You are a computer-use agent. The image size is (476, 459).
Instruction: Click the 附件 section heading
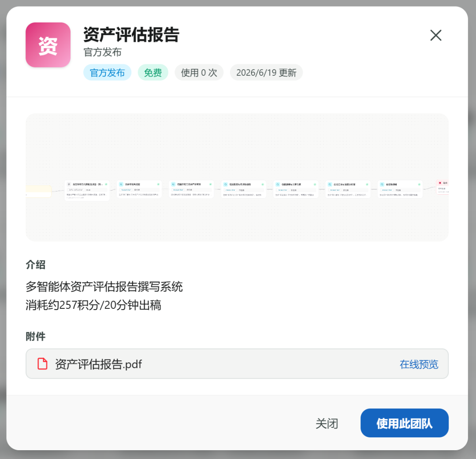pos(36,337)
